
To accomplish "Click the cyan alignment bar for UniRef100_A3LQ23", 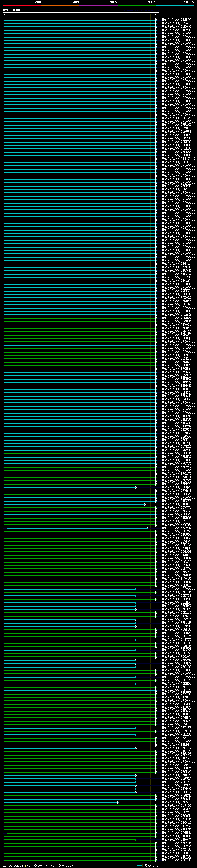I will tap(70, 487).
